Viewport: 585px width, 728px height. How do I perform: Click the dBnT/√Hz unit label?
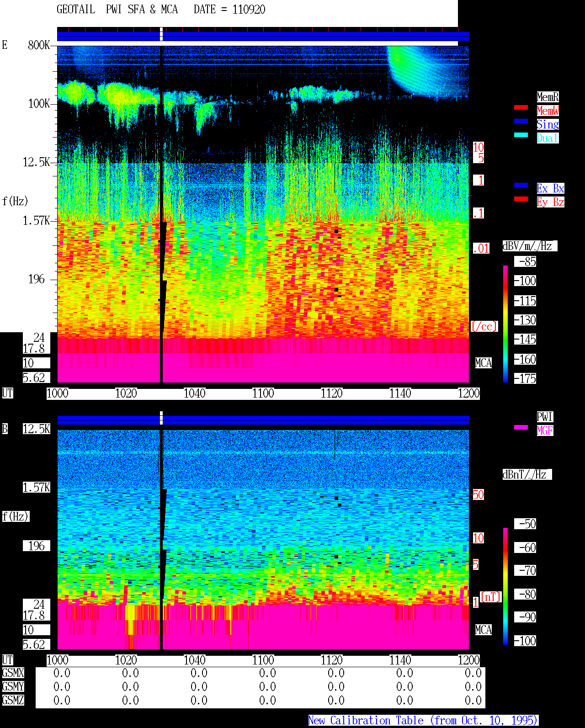527,474
